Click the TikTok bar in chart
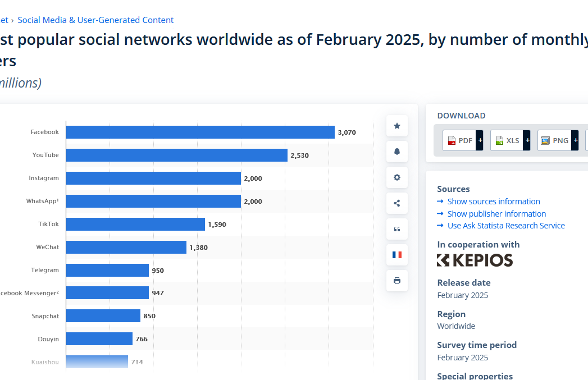588x380 pixels. click(x=135, y=224)
